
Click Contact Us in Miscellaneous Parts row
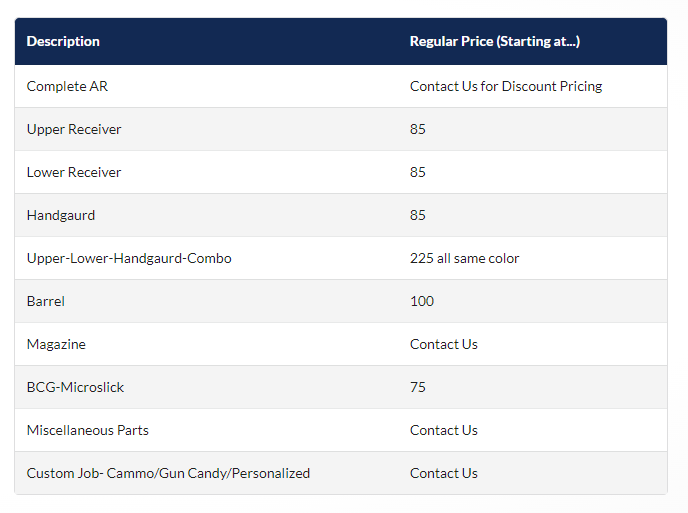[x=444, y=430]
